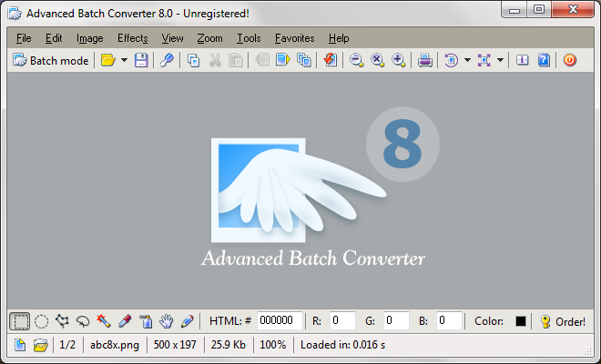Click the orange power exit icon
601x364 pixels.
point(569,60)
